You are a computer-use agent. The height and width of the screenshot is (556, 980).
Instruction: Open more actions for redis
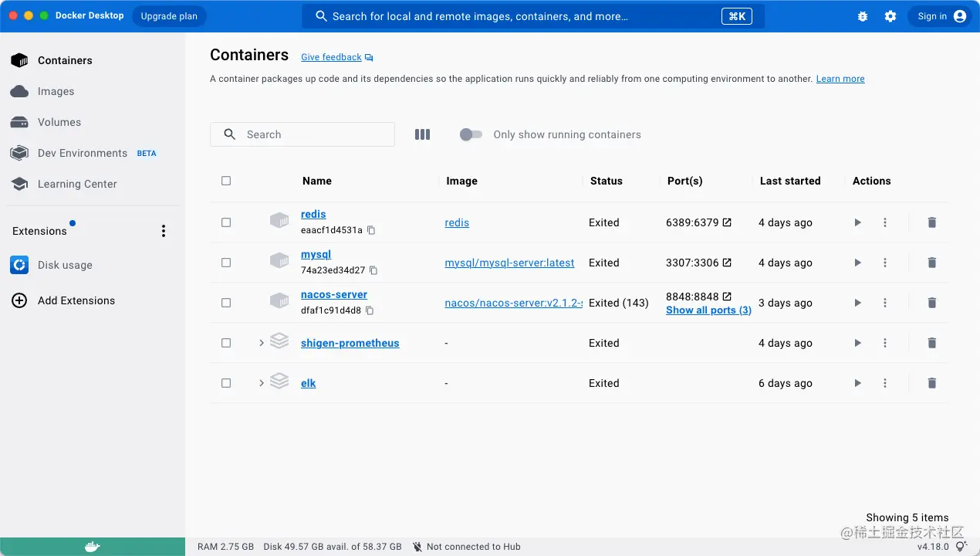tap(885, 222)
